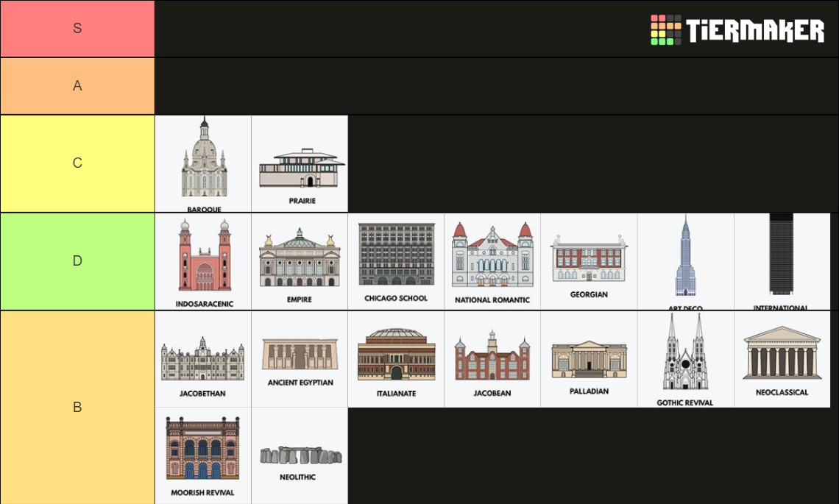Click the red S tier color block
Image resolution: width=839 pixels, height=504 pixels.
77,28
